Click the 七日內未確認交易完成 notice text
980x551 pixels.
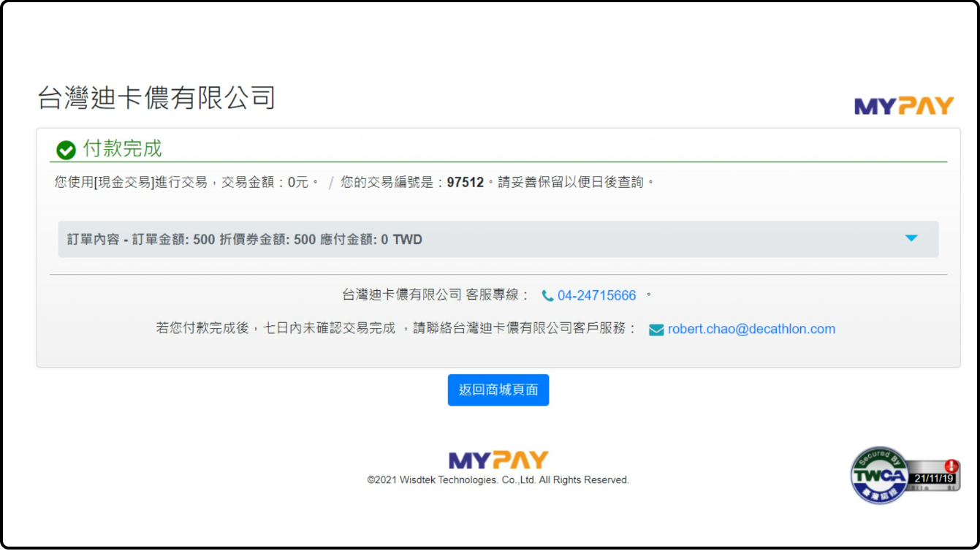(x=329, y=329)
